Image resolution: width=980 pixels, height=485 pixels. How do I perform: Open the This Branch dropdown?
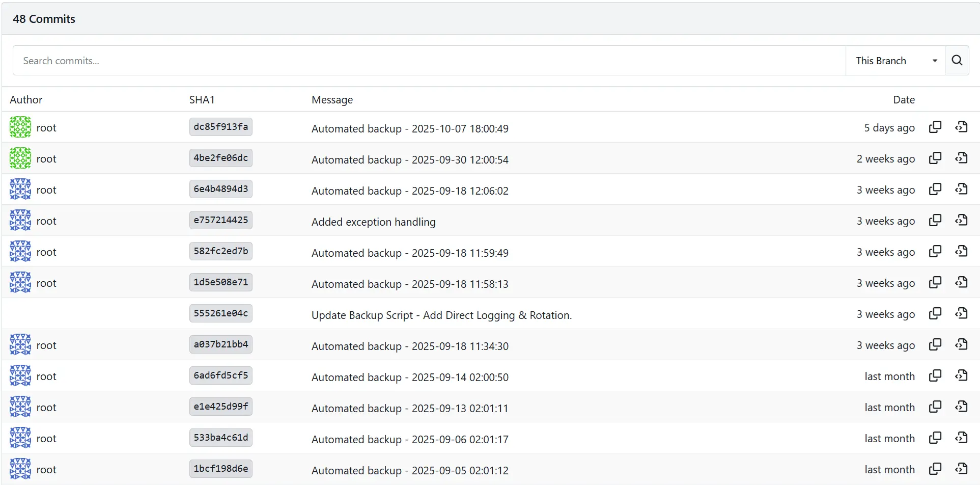click(895, 61)
